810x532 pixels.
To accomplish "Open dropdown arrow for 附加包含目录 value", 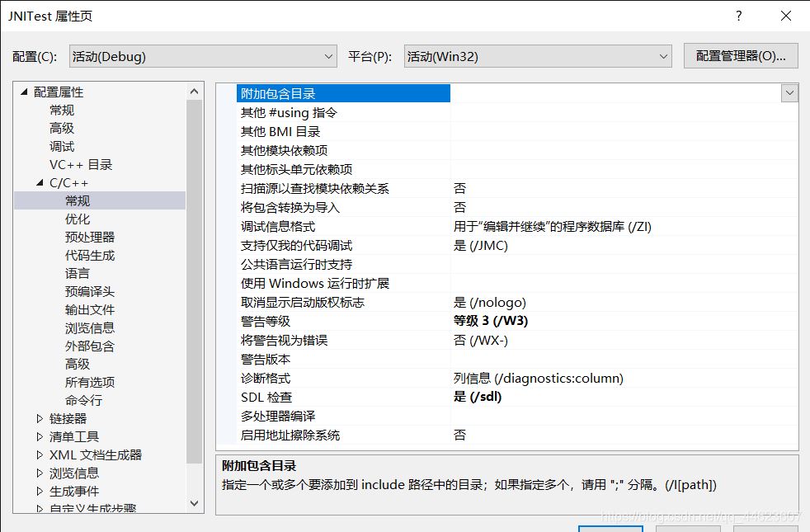I will pyautogui.click(x=789, y=93).
